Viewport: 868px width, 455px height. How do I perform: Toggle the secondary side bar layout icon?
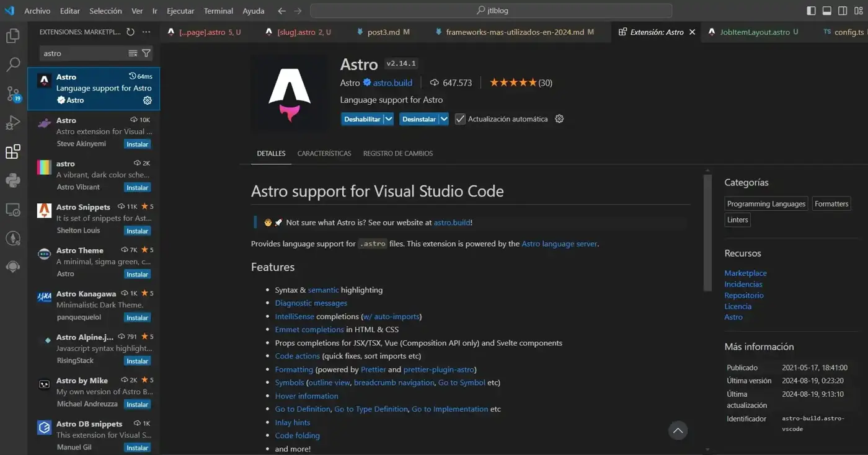coord(843,11)
